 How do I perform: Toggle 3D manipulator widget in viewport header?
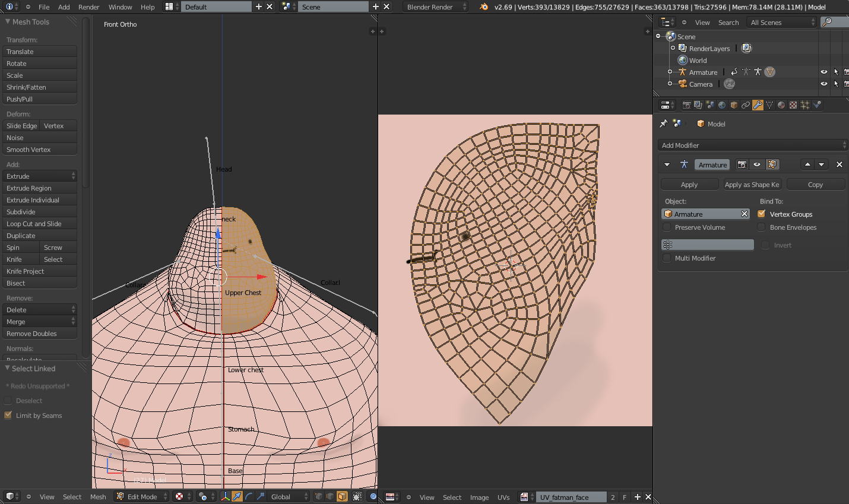coord(225,496)
